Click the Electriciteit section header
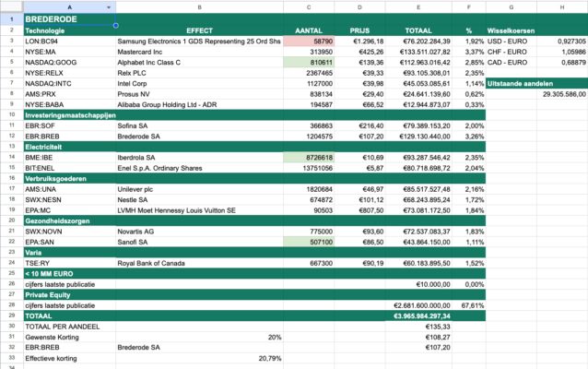The height and width of the screenshot is (369, 588). [69, 147]
